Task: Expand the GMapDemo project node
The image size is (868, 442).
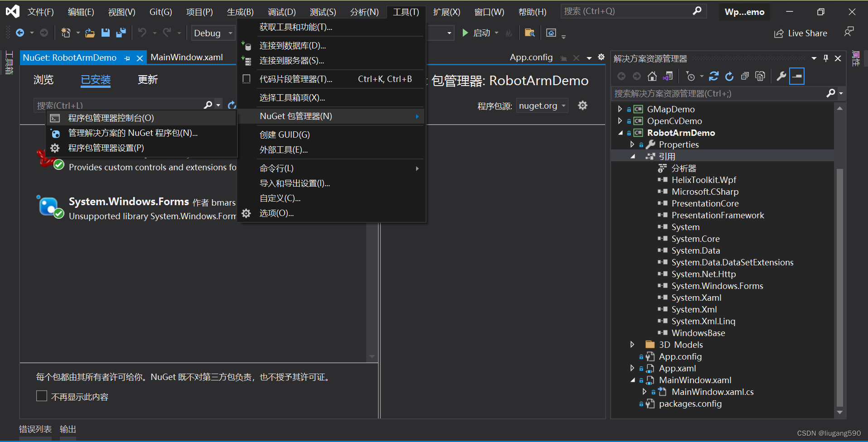Action: tap(620, 109)
